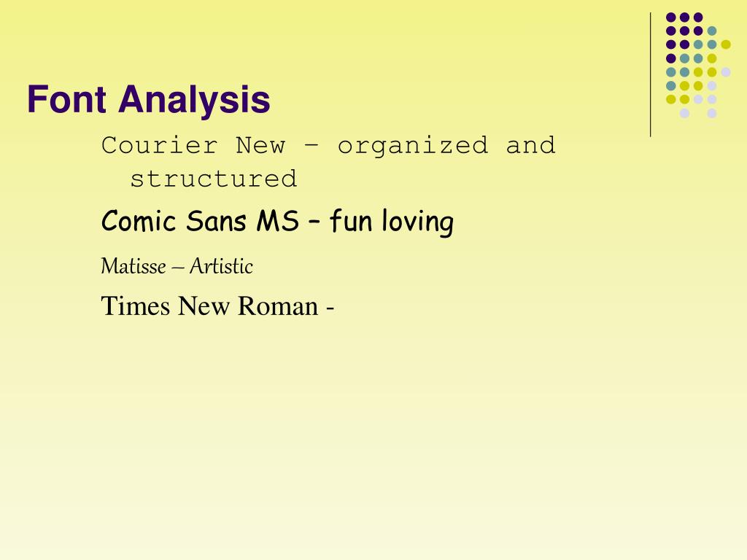The height and width of the screenshot is (560, 747).
Task: Select the word "Roman" in last line
Action: click(x=278, y=306)
